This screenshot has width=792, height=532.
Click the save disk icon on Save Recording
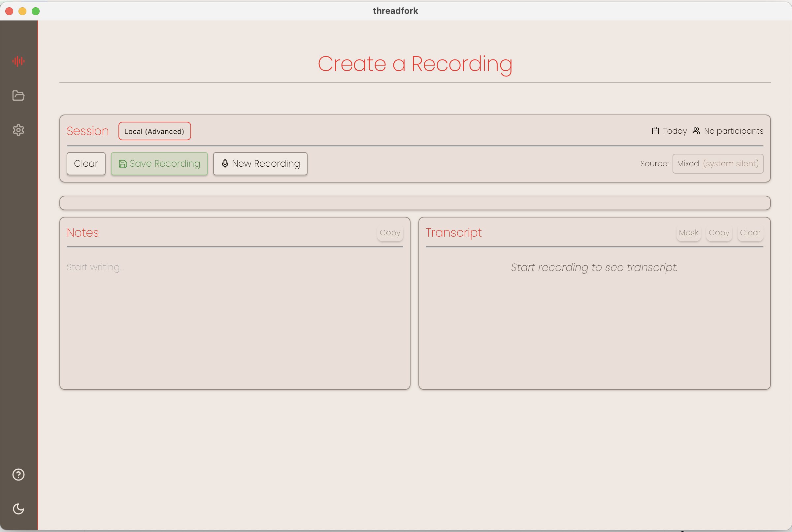tap(122, 163)
